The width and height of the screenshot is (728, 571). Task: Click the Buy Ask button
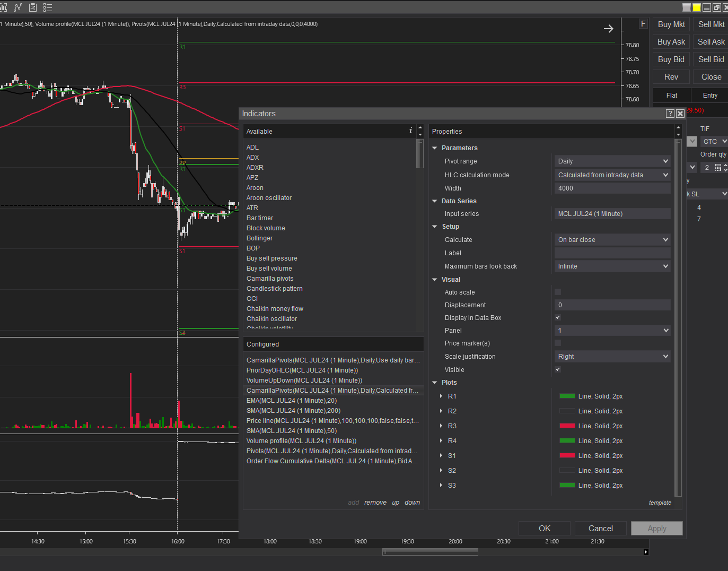point(671,42)
